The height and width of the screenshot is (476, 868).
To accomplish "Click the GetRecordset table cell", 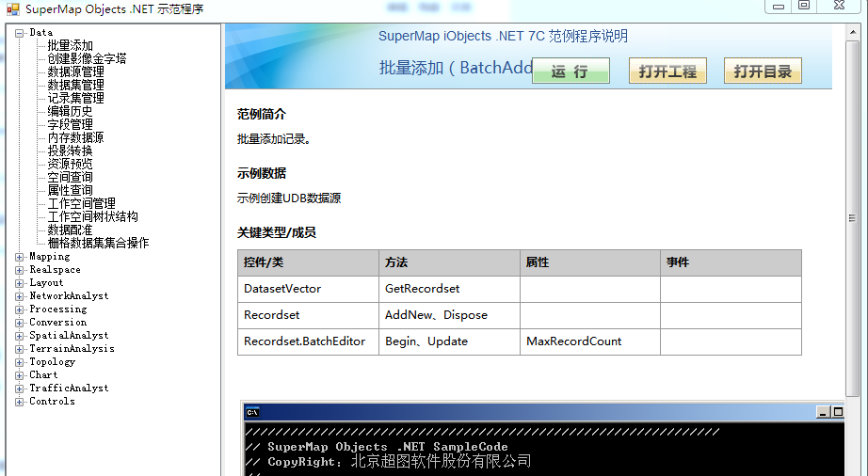I will tap(449, 289).
